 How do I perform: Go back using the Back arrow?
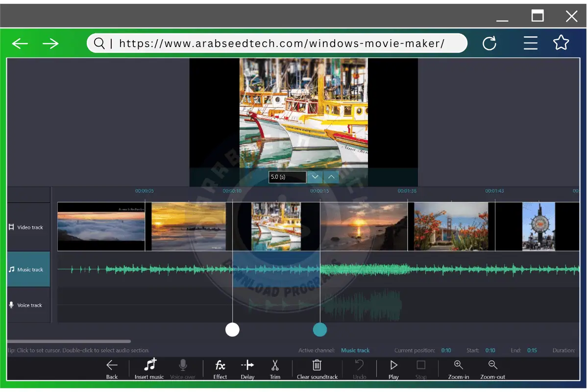coord(112,366)
